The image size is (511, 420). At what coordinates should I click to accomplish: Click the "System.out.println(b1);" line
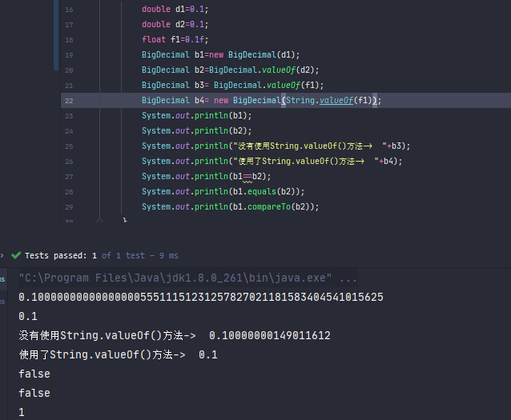[x=197, y=115]
